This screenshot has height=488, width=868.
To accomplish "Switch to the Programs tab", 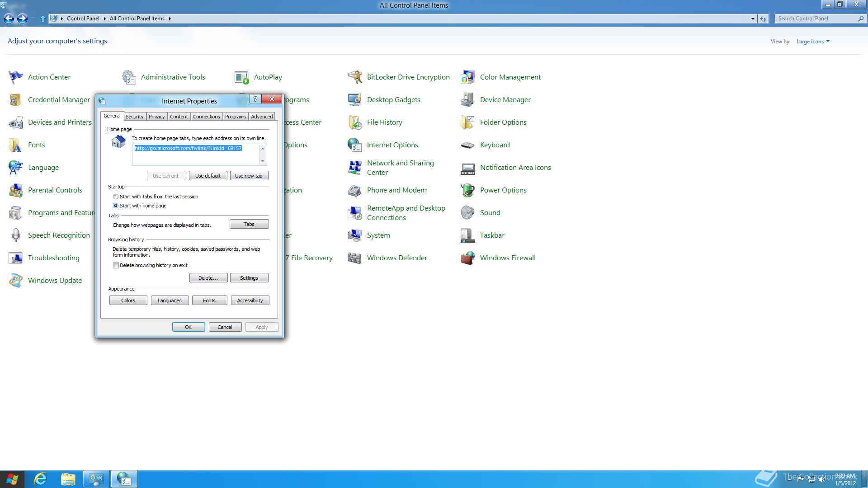I will [236, 117].
